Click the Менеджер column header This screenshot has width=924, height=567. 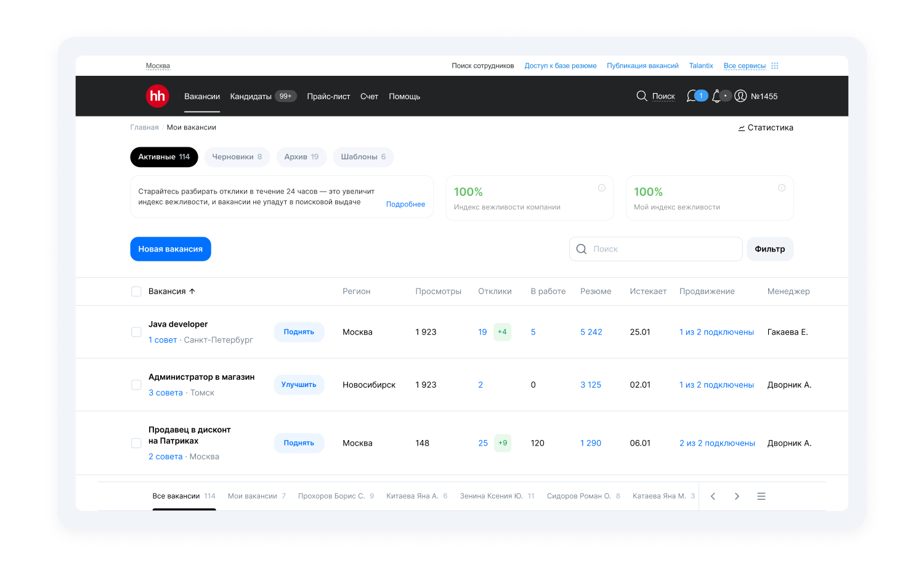[788, 292]
